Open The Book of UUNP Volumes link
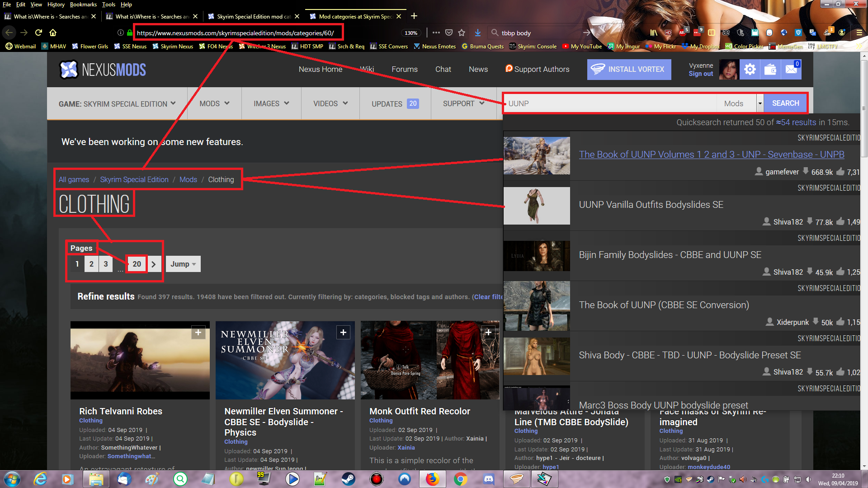This screenshot has width=868, height=488. click(712, 155)
